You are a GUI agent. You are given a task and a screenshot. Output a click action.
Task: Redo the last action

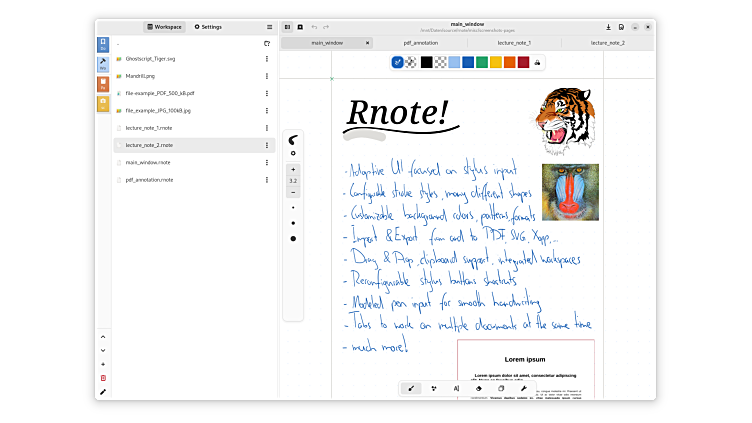point(326,27)
